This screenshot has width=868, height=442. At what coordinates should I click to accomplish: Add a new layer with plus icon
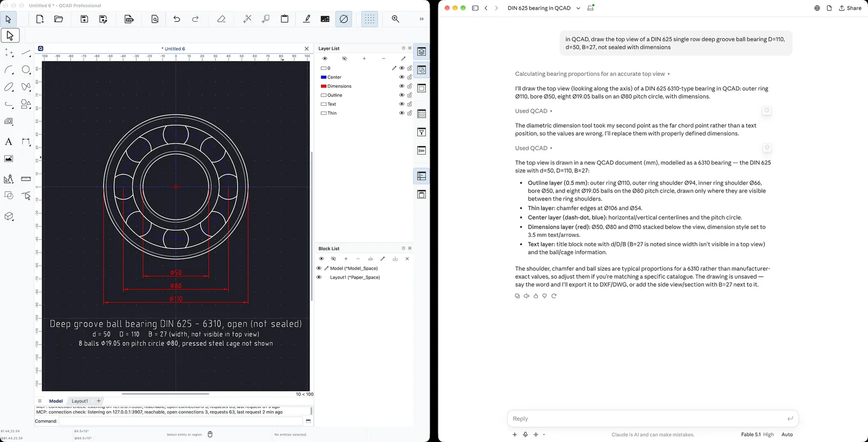(364, 59)
